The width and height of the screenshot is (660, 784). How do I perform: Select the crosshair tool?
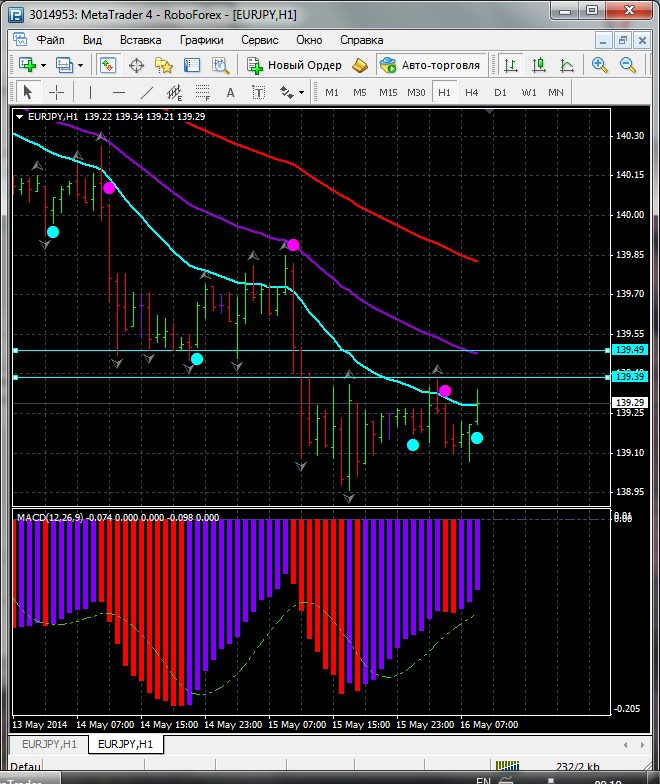pyautogui.click(x=57, y=92)
